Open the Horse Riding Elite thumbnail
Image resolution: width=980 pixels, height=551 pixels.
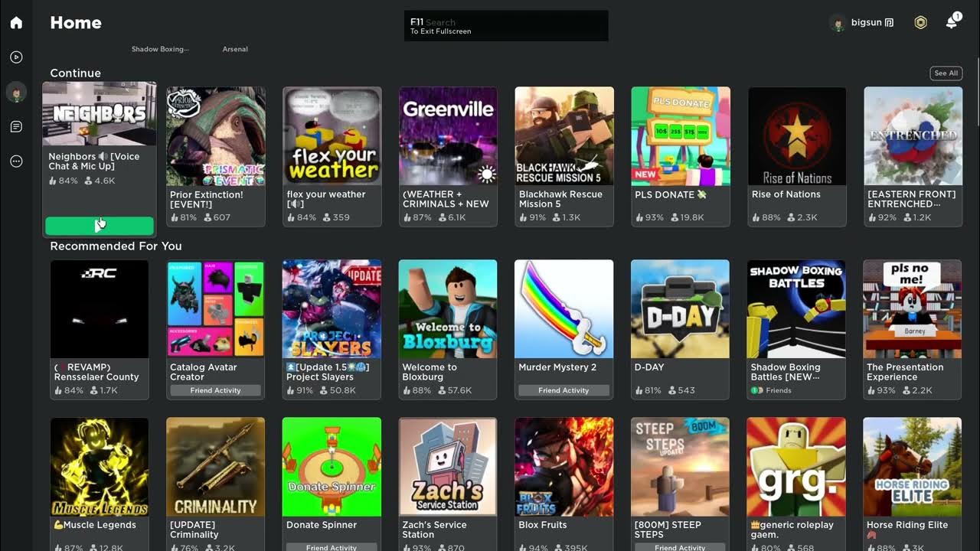point(913,467)
